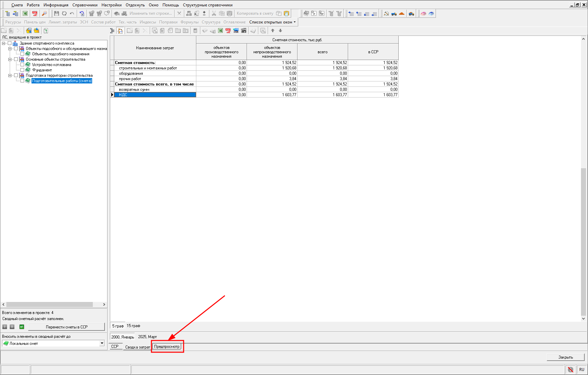This screenshot has height=375, width=588.
Task: Click the Копировать в смету button
Action: point(255,13)
